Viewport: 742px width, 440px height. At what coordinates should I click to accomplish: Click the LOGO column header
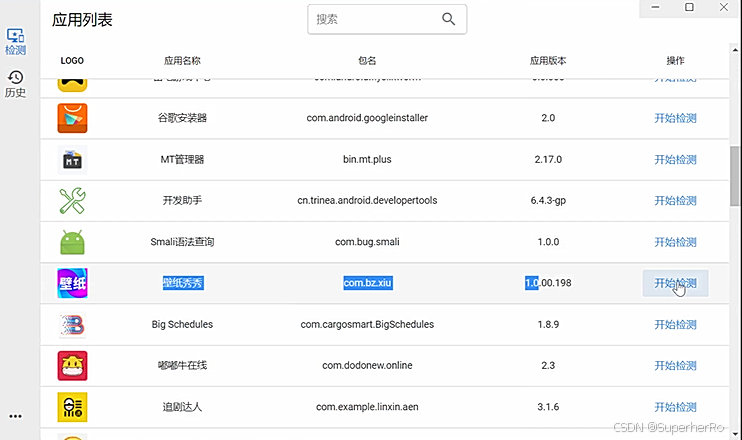[x=72, y=61]
